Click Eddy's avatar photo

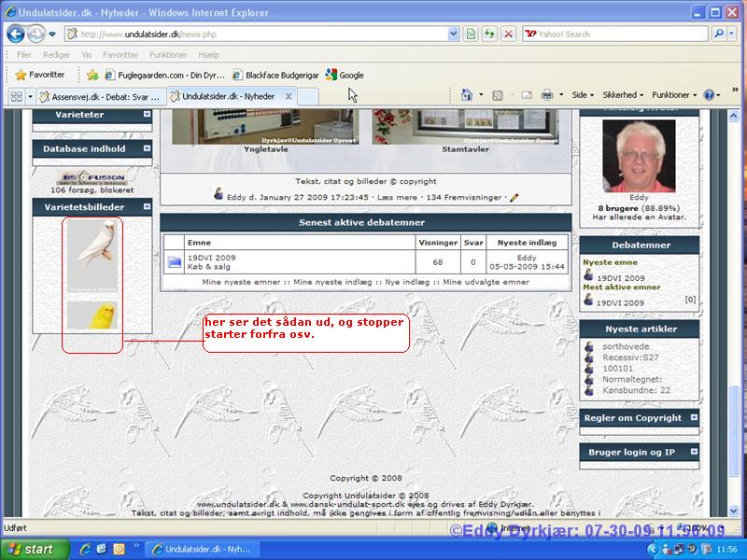click(639, 156)
